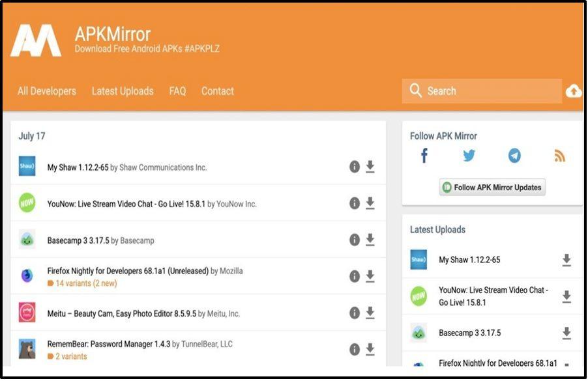Screen dimensions: 588x381
Task: Open My Shaw 1.12.2-65 app link
Action: pyautogui.click(x=78, y=167)
